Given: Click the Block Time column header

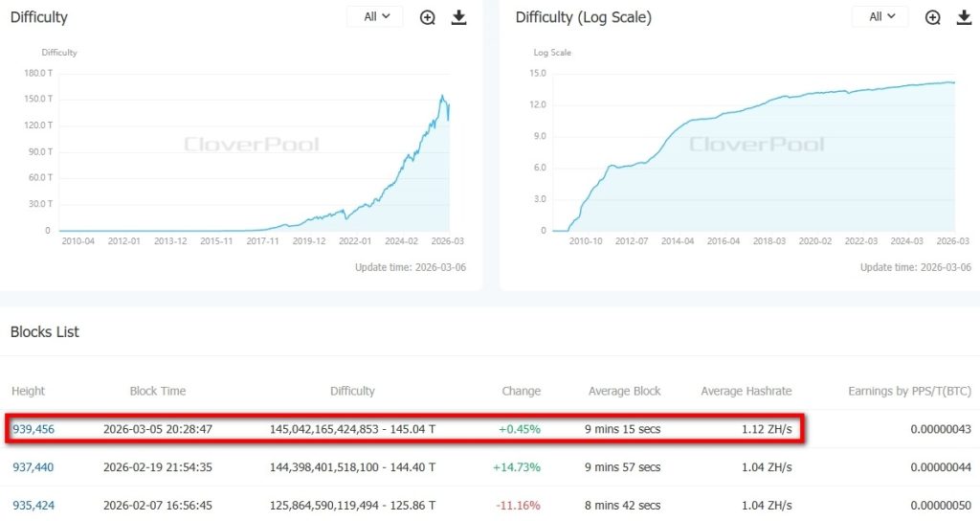Looking at the screenshot, I should pyautogui.click(x=158, y=391).
